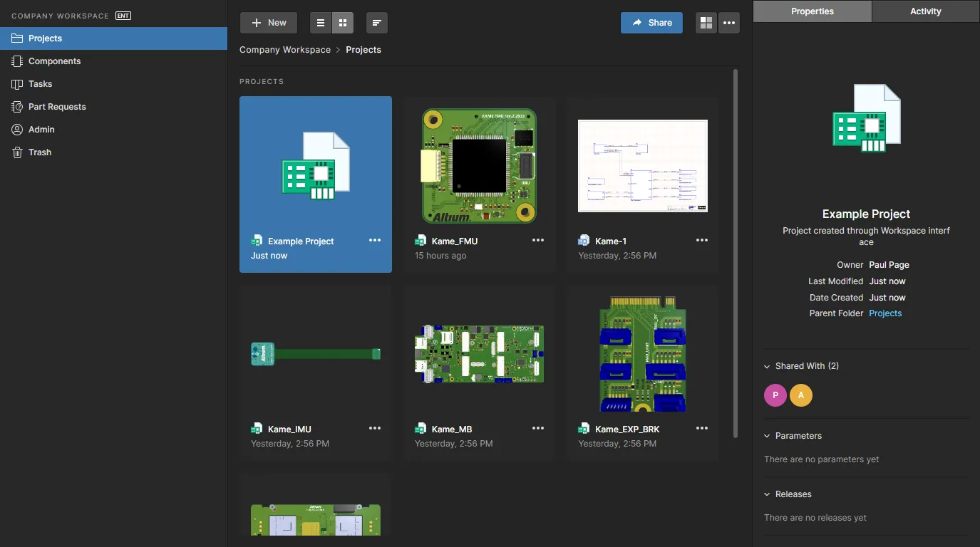Click the pink P user avatar
This screenshot has height=547, width=980.
pos(775,395)
